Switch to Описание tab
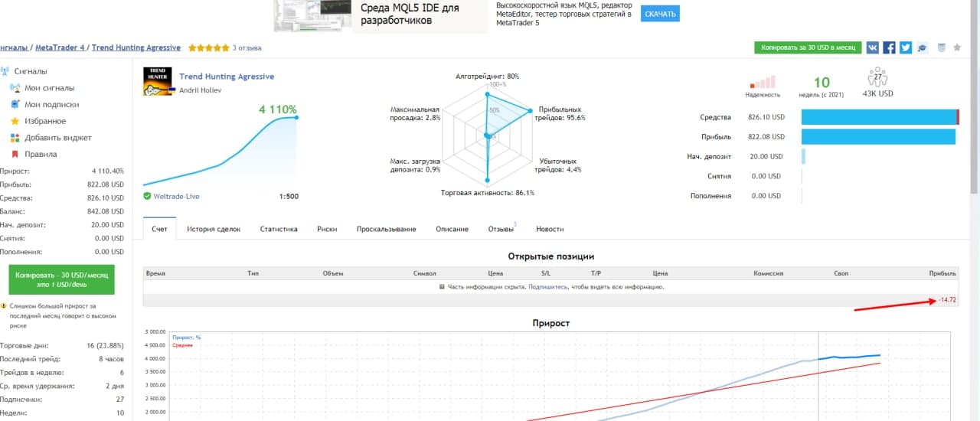Viewport: 980px width, 421px height. pos(452,229)
